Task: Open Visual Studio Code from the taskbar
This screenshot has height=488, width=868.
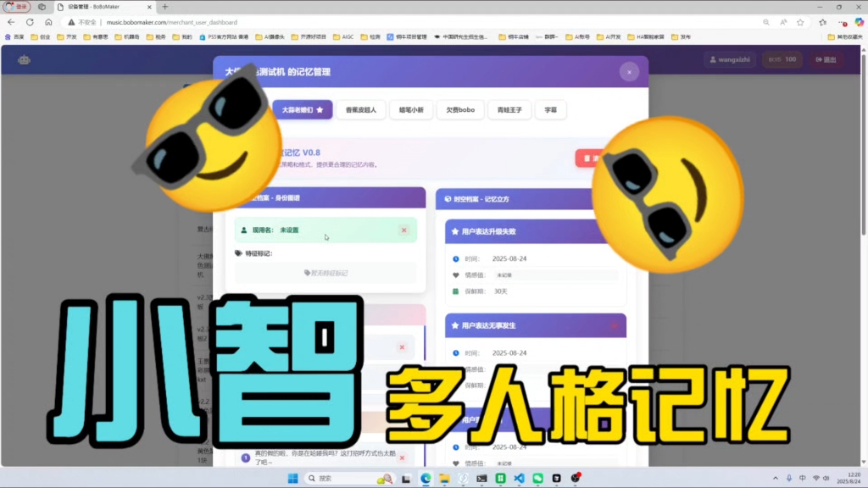Action: pyautogui.click(x=519, y=479)
